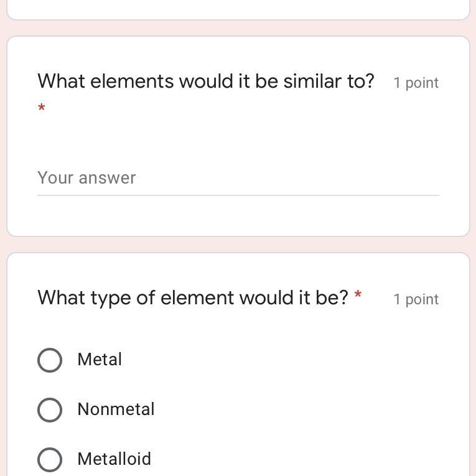Click the 'Metal' option label text
This screenshot has height=476, width=476.
coord(100,360)
